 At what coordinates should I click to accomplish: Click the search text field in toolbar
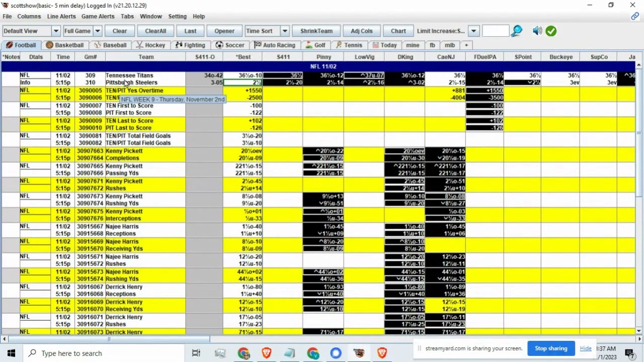tap(496, 31)
